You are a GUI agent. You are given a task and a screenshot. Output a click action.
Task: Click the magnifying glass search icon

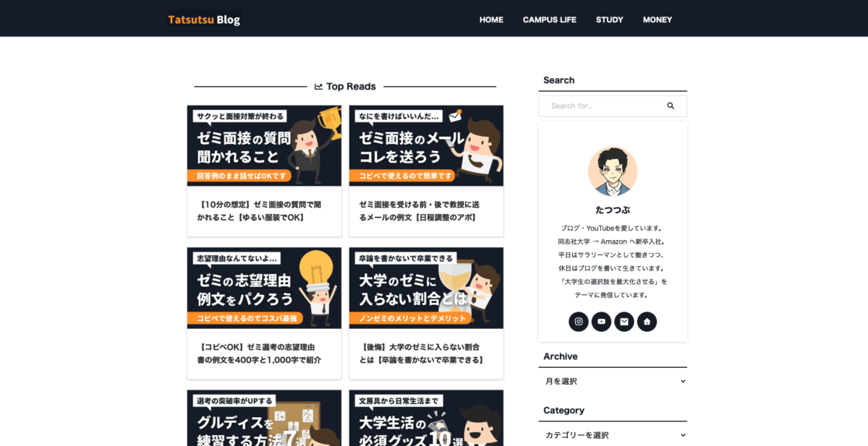pos(671,106)
